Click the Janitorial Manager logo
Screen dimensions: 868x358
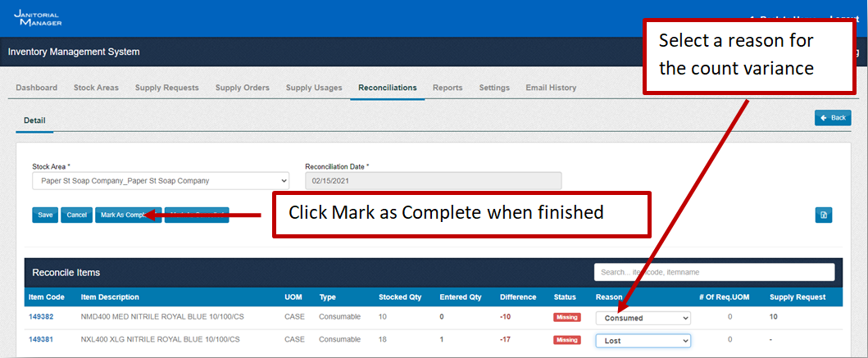pos(38,18)
